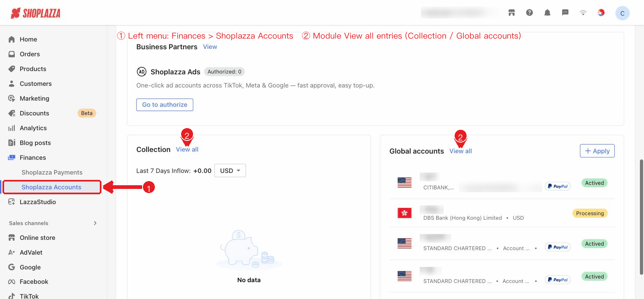Screen dimensions: 644x299
Task: Open Business Partners View link
Action: [210, 47]
